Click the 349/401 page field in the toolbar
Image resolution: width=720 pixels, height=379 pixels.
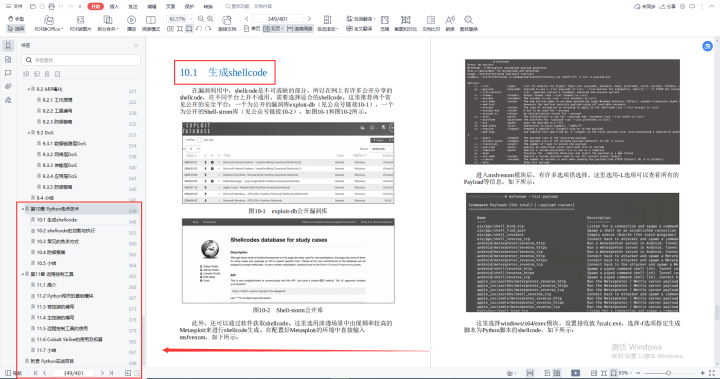pyautogui.click(x=278, y=19)
